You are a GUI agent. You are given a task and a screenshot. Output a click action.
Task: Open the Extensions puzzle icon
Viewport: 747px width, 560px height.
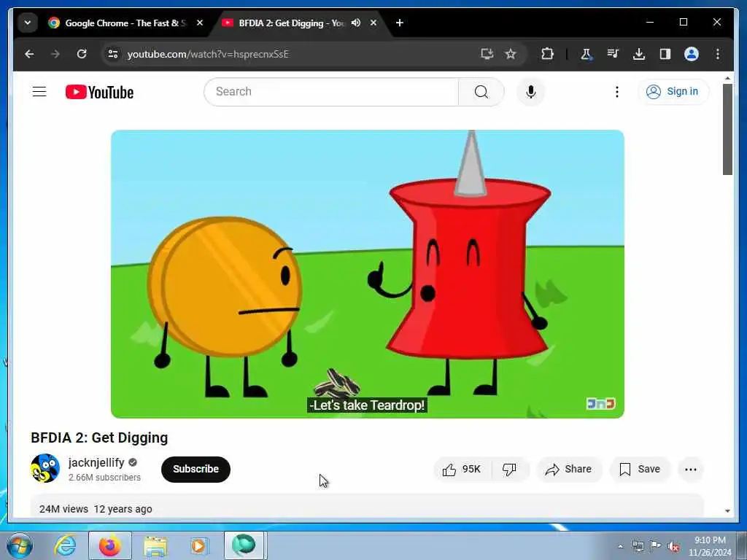click(547, 54)
